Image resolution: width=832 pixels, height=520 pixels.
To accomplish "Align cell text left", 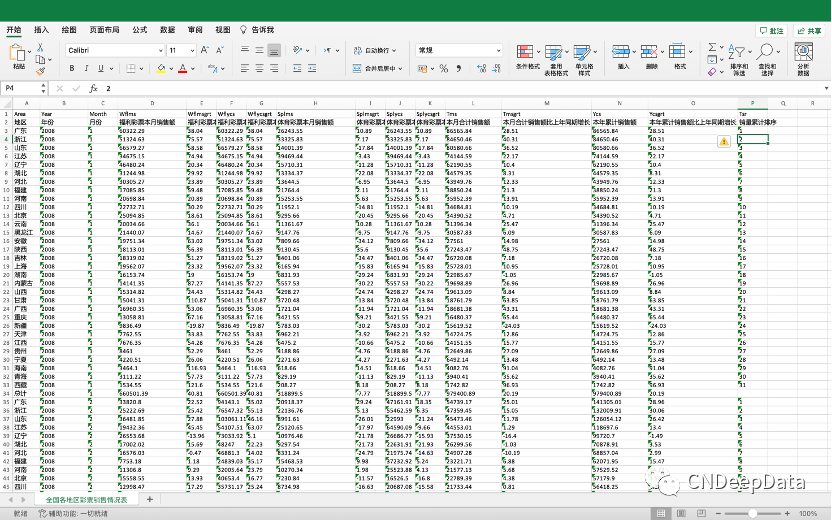I will click(x=245, y=68).
